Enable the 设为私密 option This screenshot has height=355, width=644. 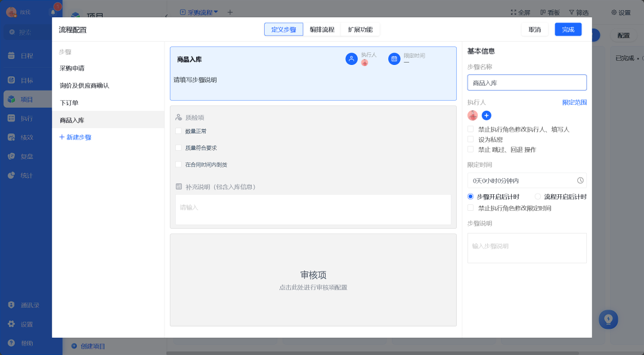pyautogui.click(x=470, y=139)
